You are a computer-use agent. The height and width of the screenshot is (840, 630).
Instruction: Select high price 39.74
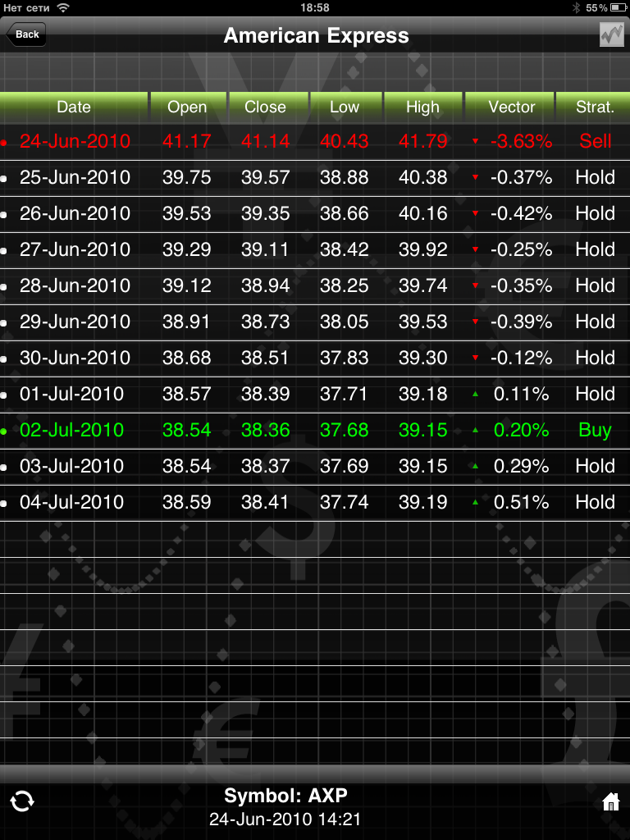(x=422, y=285)
